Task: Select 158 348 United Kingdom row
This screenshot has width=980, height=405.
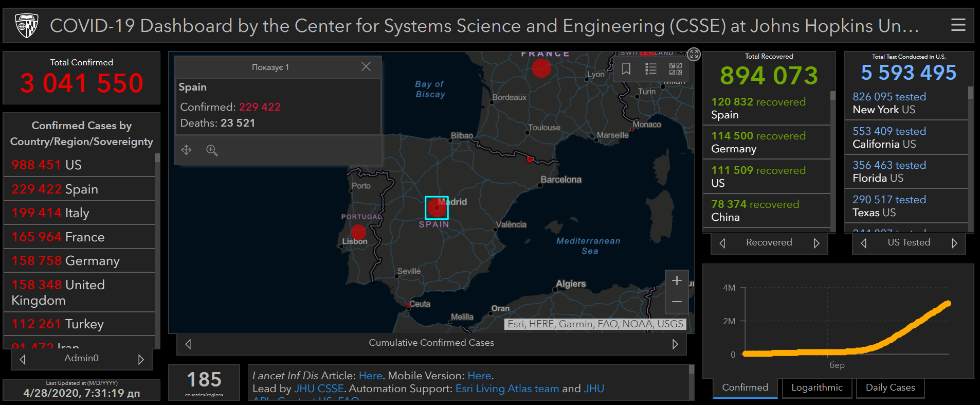Action: coord(79,292)
